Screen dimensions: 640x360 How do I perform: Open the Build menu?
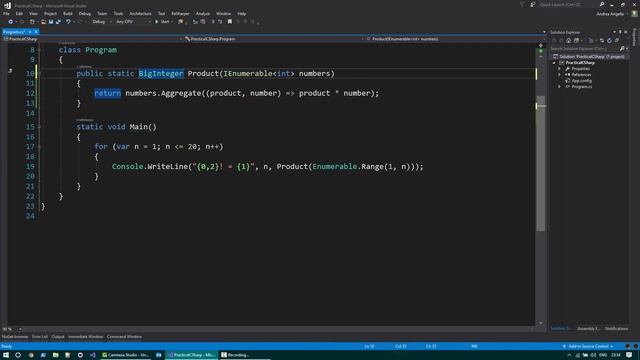67,13
